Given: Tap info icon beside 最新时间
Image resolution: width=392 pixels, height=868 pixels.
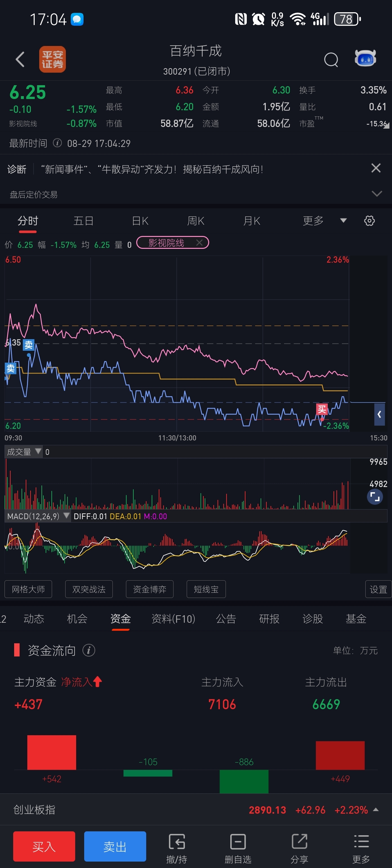Looking at the screenshot, I should pos(58,143).
